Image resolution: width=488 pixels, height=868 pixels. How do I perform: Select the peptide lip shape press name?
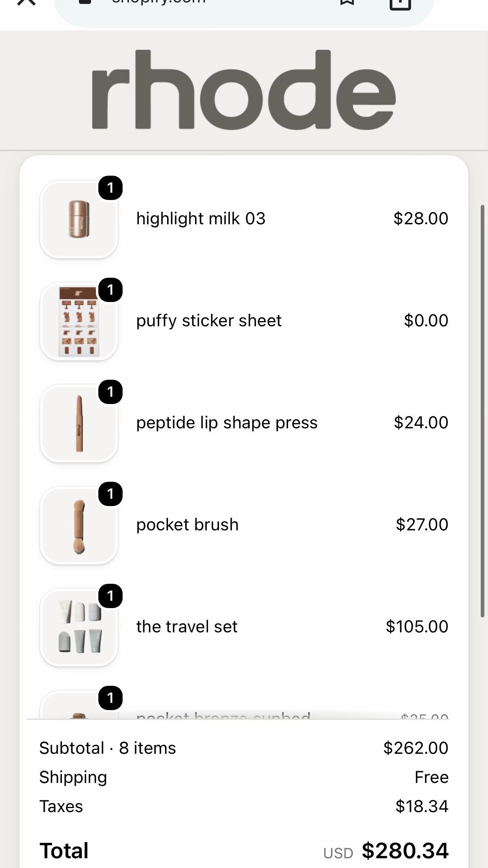pos(227,423)
